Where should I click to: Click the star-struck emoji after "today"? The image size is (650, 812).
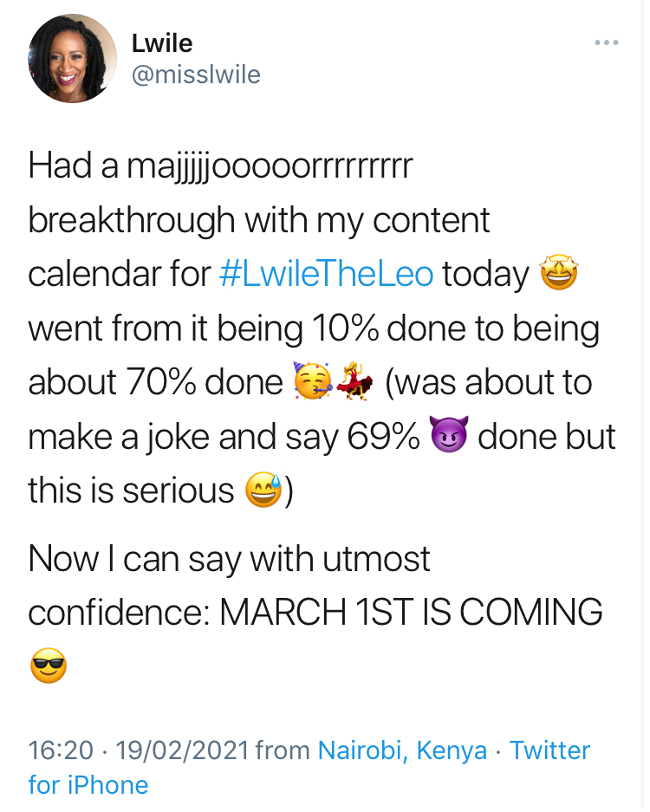[558, 275]
